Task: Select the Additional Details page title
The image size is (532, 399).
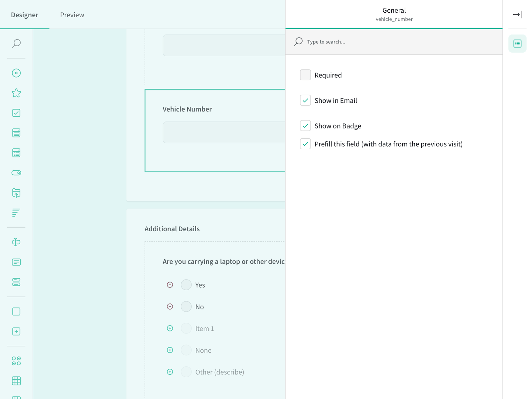Action: [172, 229]
